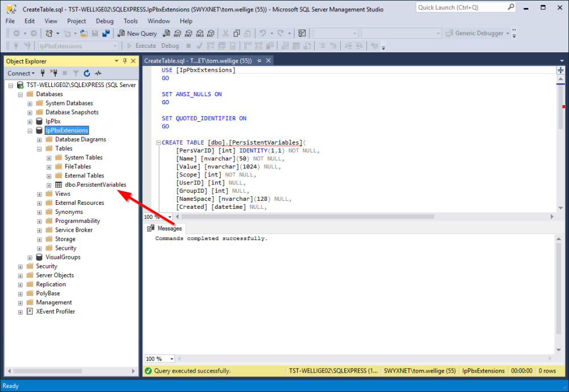Toggle auto-hide pin on Object Explorer panel
569x392 pixels.
point(125,61)
